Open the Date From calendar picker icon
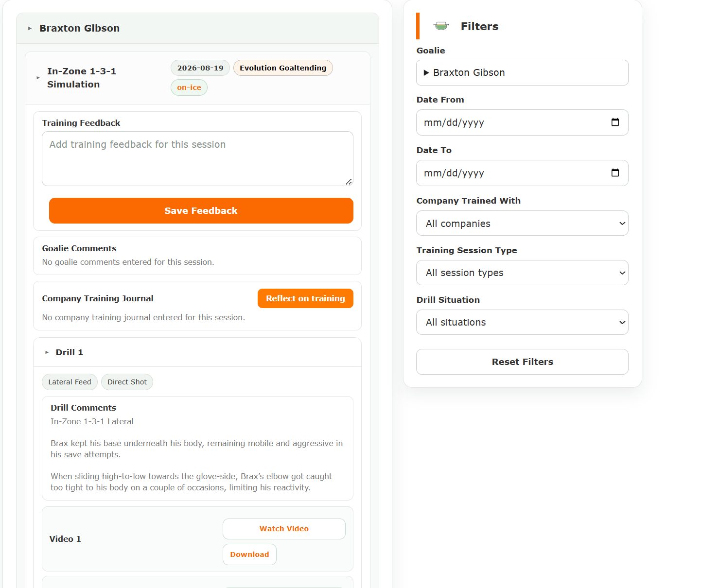This screenshot has height=588, width=702. tap(615, 122)
